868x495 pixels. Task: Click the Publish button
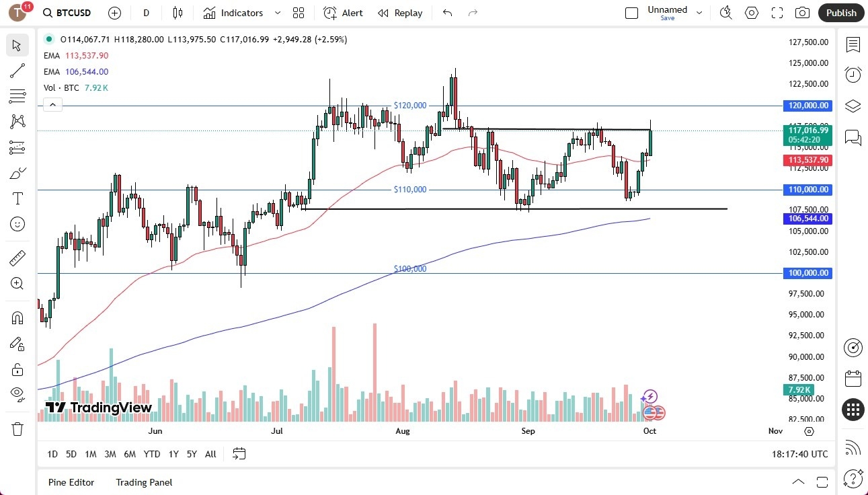pyautogui.click(x=840, y=13)
